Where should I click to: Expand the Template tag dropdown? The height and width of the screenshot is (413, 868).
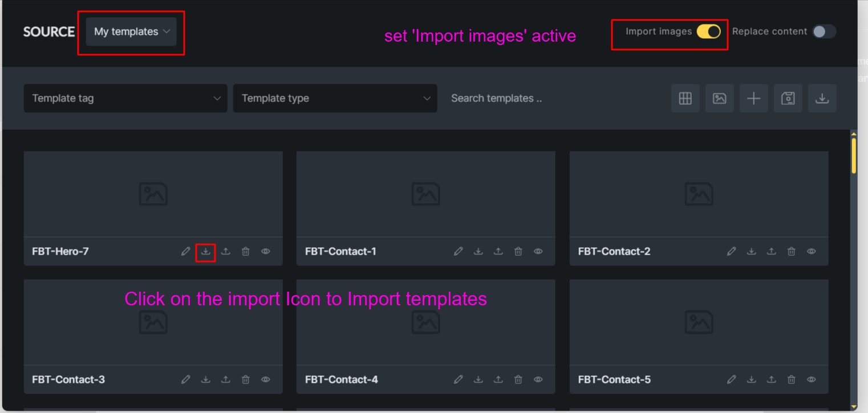[x=125, y=99]
